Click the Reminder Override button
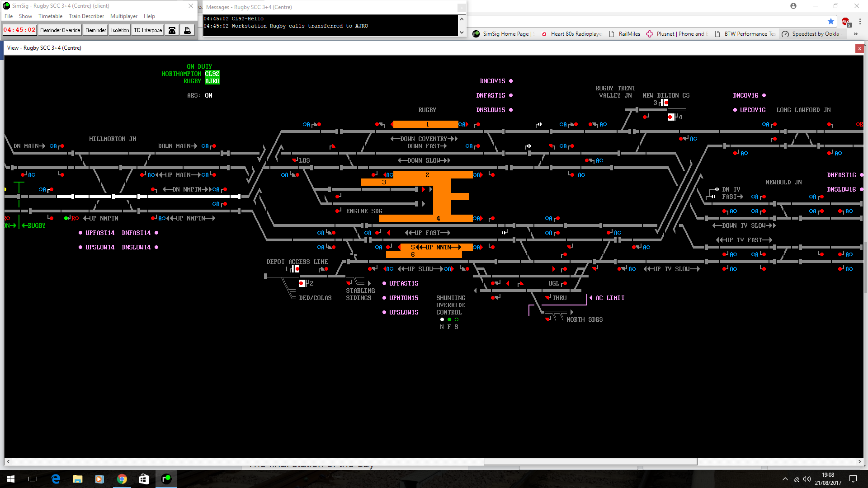 (x=60, y=30)
